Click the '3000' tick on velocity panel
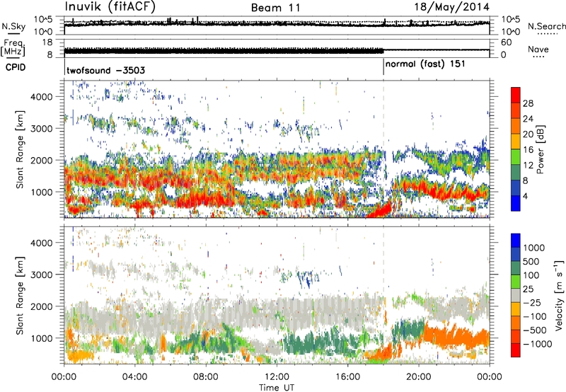This screenshot has width=566, height=392. [x=41, y=275]
